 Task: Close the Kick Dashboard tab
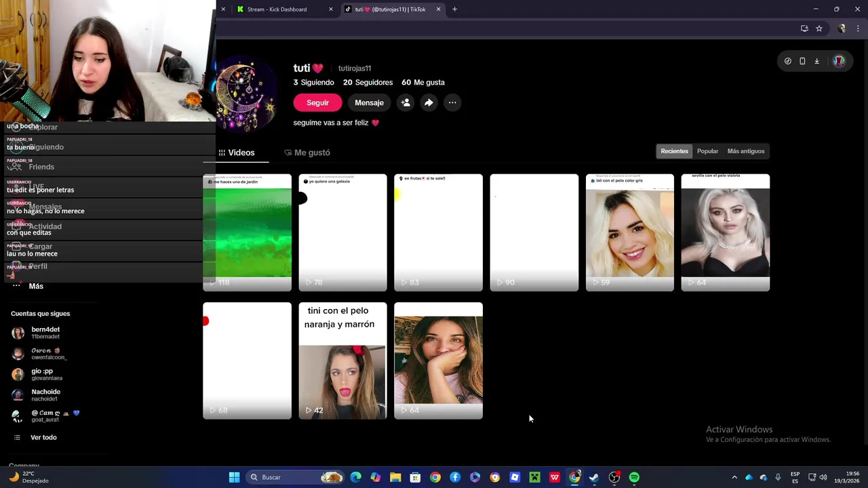click(331, 9)
